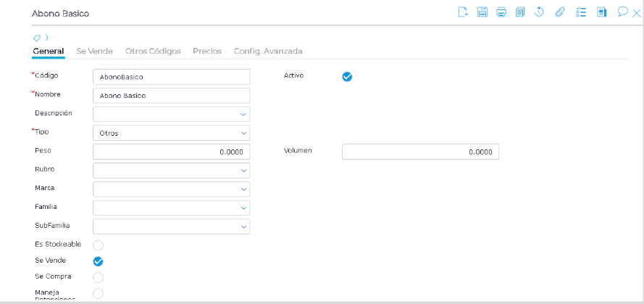The image size is (644, 304).
Task: Open the Tipo dropdown showing Otros
Action: 171,133
